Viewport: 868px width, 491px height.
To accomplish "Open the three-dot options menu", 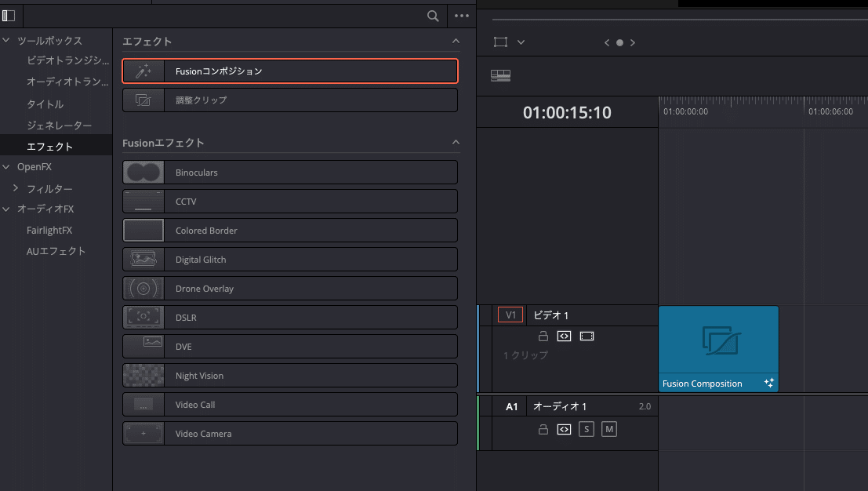I will tap(462, 16).
